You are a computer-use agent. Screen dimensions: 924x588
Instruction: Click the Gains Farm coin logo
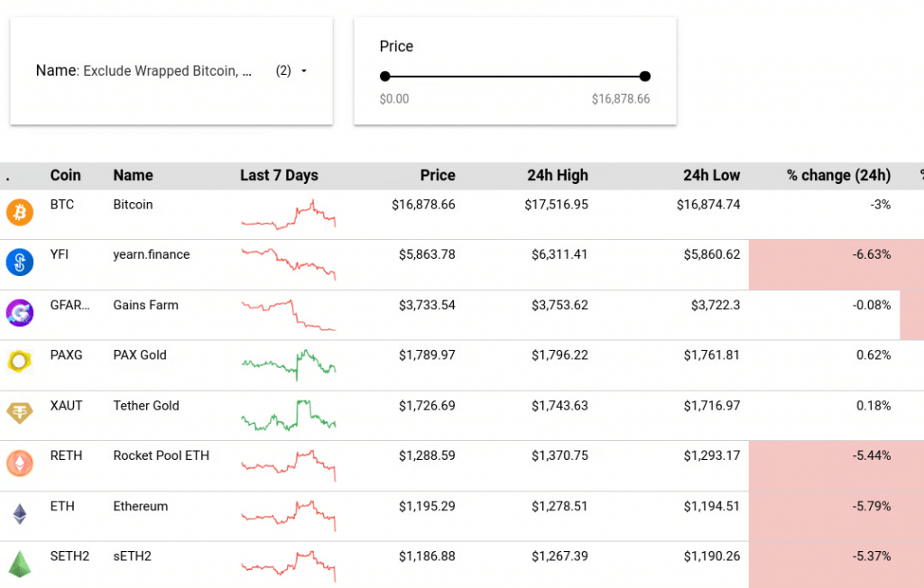(x=20, y=313)
